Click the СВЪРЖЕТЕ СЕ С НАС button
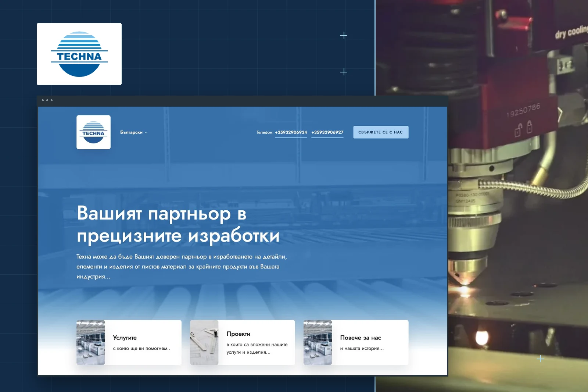Image resolution: width=588 pixels, height=392 pixels. click(381, 132)
